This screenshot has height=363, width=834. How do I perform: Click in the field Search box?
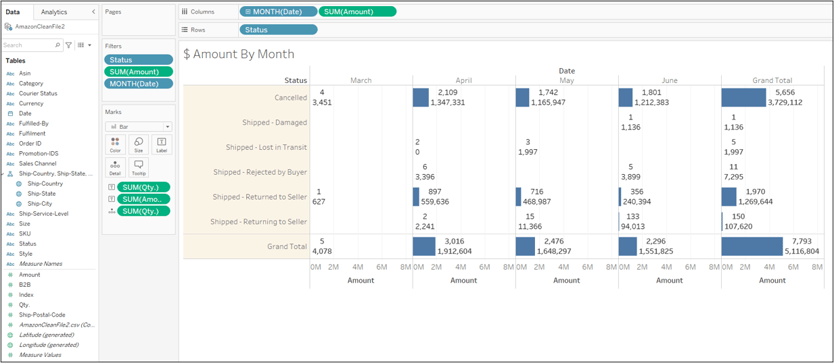point(31,45)
